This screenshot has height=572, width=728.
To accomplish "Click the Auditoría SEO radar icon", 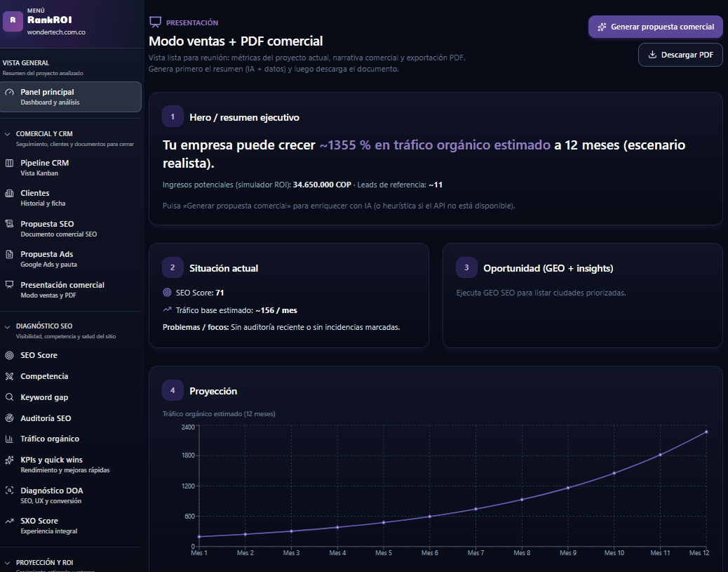I will pyautogui.click(x=9, y=418).
